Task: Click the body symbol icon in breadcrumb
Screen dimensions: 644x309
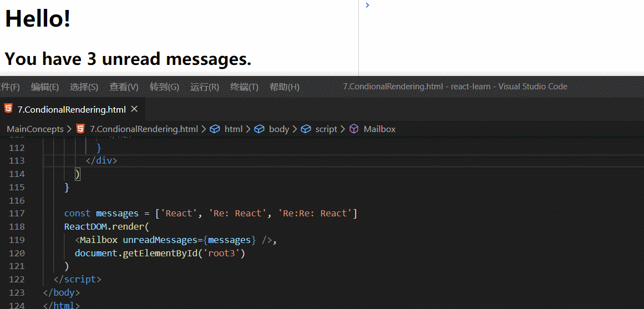Action: point(259,129)
